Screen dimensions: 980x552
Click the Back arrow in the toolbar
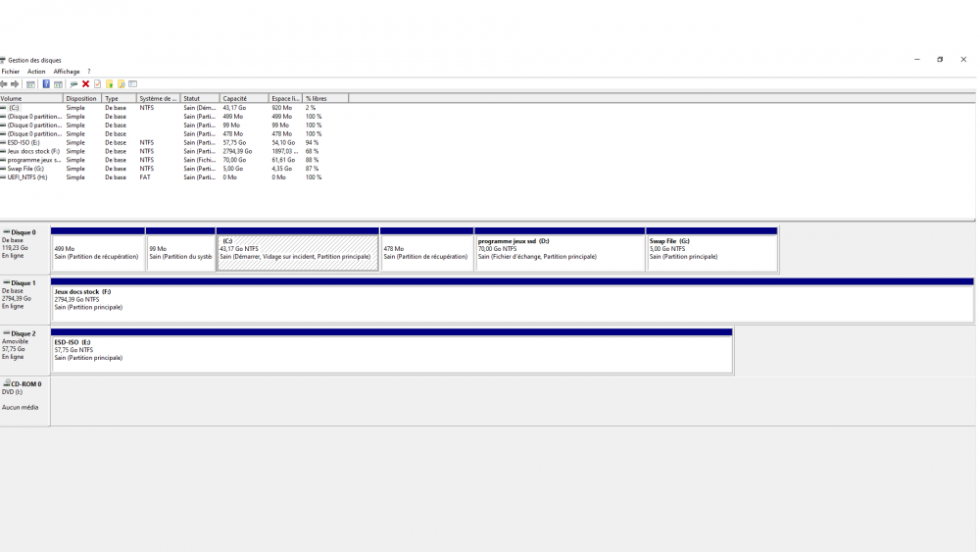(x=4, y=84)
